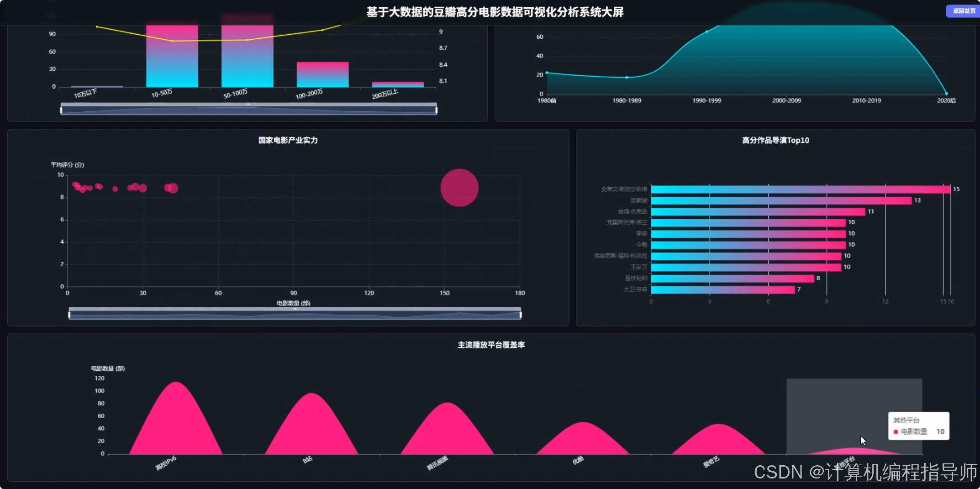Click the 今敏 director label
980x489 pixels.
641,245
